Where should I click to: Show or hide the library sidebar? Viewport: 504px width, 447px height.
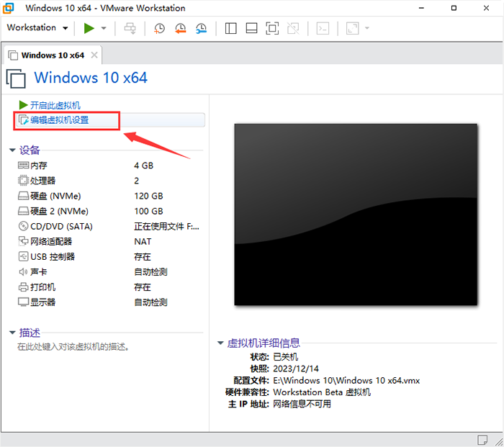pos(230,28)
